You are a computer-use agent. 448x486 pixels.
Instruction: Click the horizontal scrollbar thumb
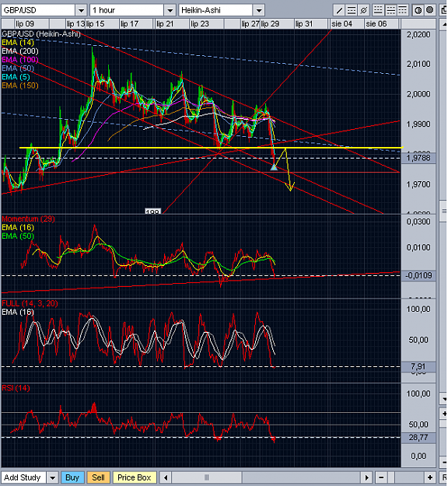[x=207, y=477]
